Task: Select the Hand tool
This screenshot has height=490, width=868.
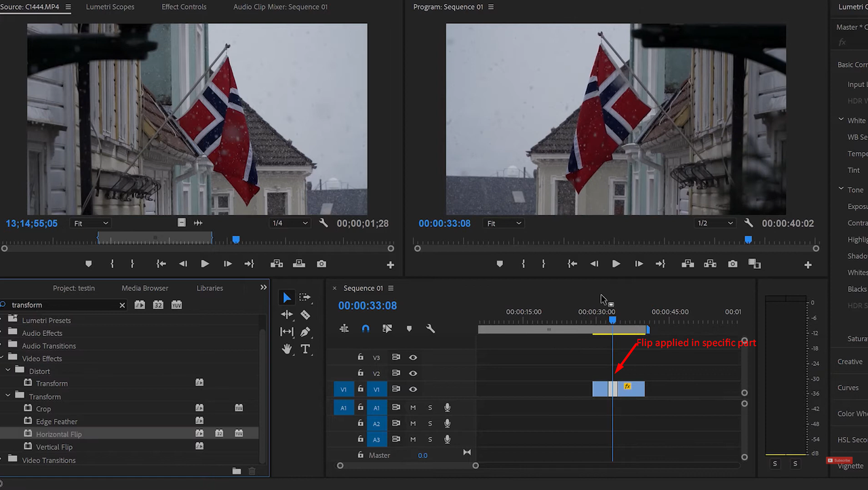Action: pos(287,349)
